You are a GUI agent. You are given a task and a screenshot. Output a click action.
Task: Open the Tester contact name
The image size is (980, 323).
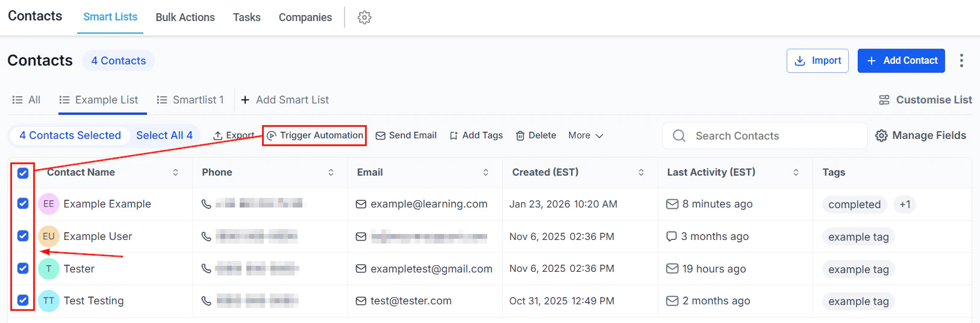pos(79,269)
